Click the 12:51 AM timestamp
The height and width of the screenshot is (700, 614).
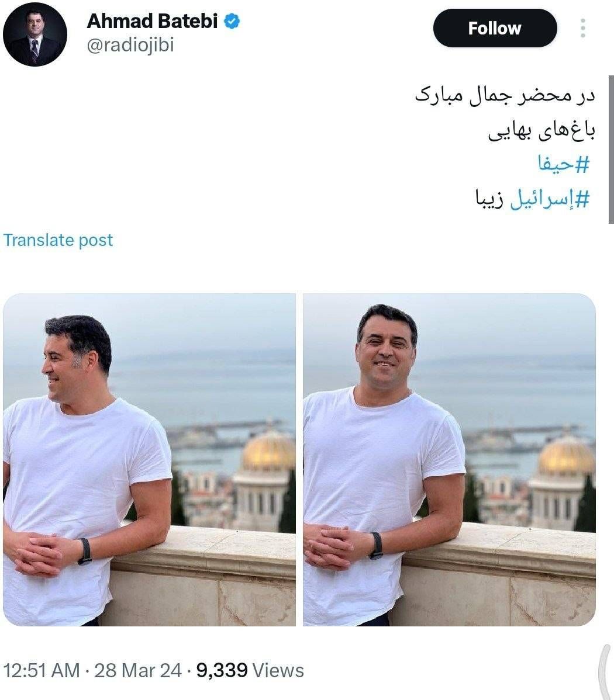42,671
